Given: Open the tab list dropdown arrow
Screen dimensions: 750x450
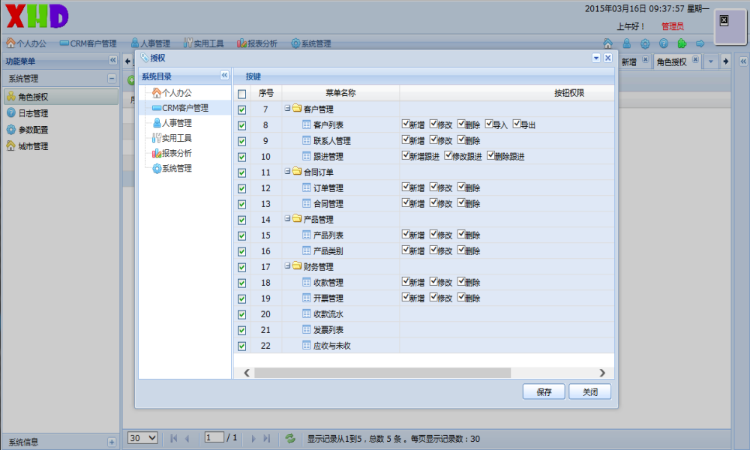Looking at the screenshot, I should pyautogui.click(x=711, y=61).
